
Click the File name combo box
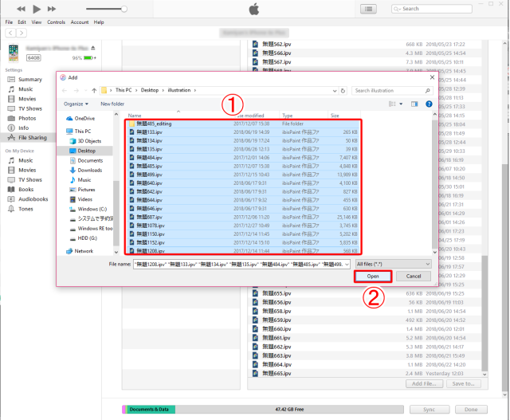point(241,264)
